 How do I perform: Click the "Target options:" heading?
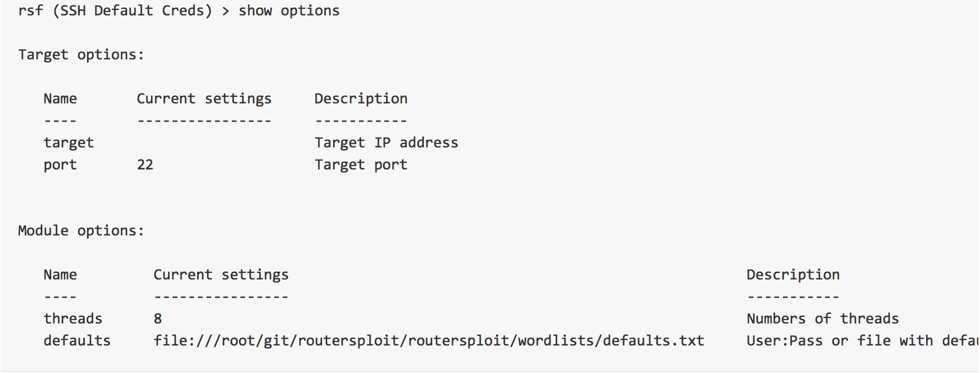[81, 55]
